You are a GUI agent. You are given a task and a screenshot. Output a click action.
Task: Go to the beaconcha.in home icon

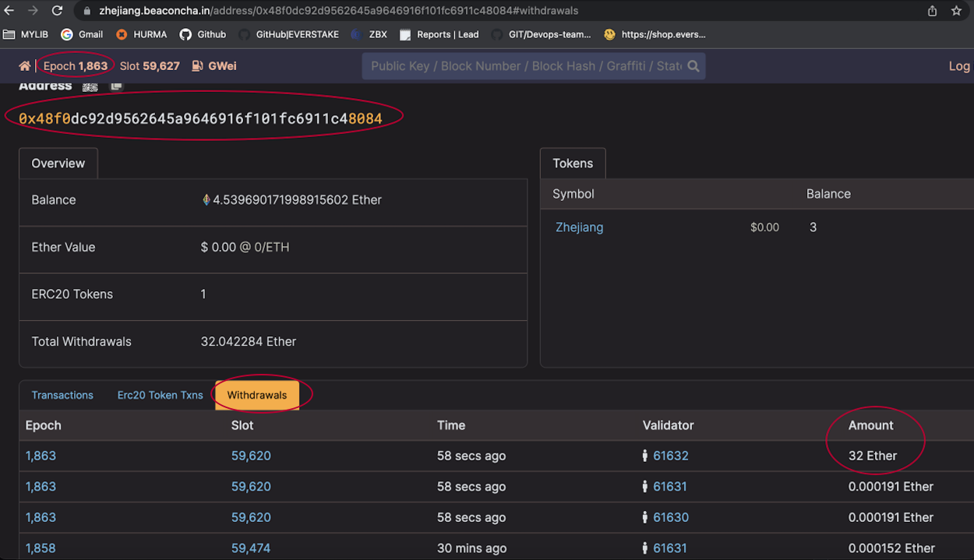point(25,66)
